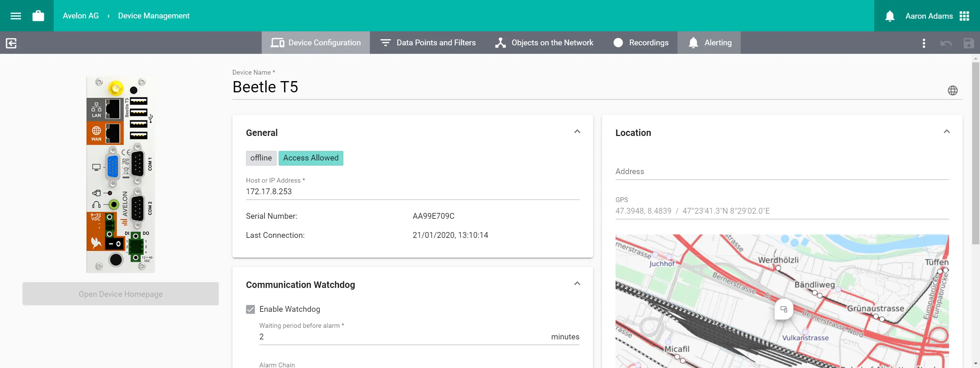This screenshot has height=368, width=980.
Task: Open the hamburger navigation menu
Action: pyautogui.click(x=16, y=16)
